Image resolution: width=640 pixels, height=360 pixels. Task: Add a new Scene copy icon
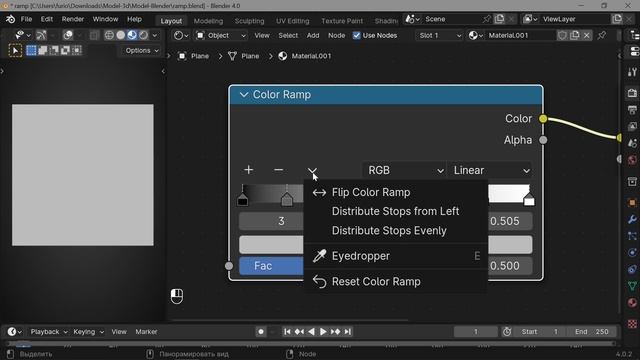499,19
